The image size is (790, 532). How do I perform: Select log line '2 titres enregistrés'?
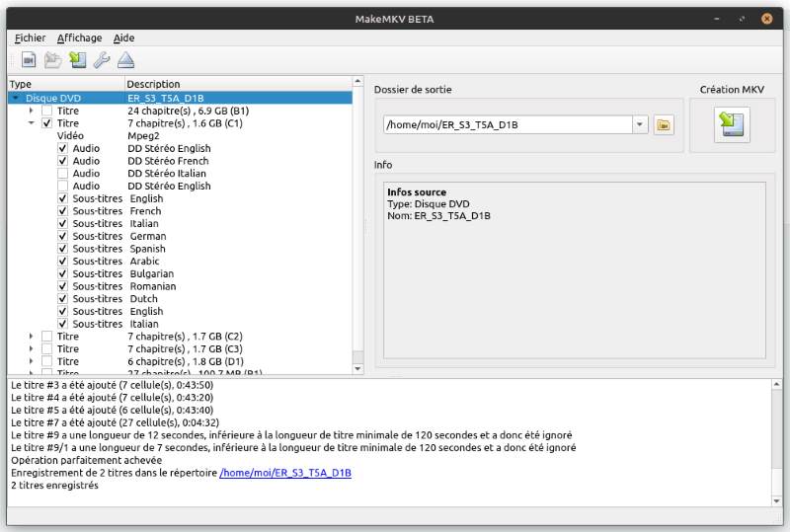coord(55,486)
